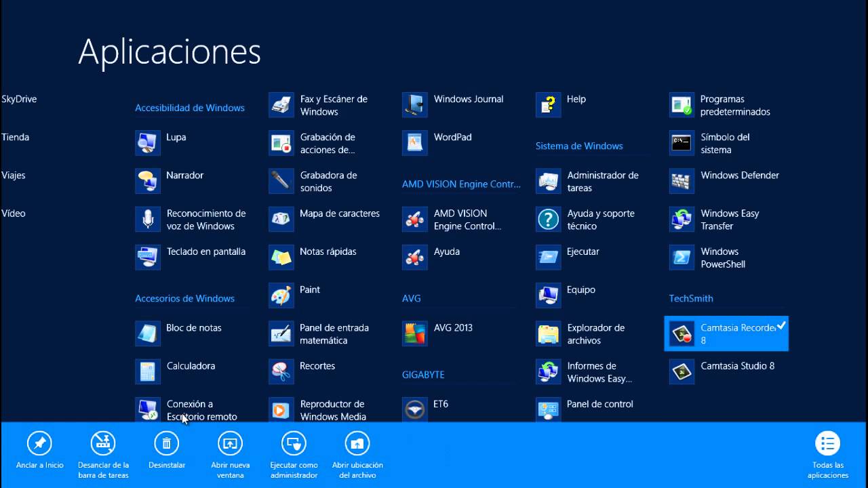Launch the Narrador app icon
This screenshot has height=488, width=868.
148,181
